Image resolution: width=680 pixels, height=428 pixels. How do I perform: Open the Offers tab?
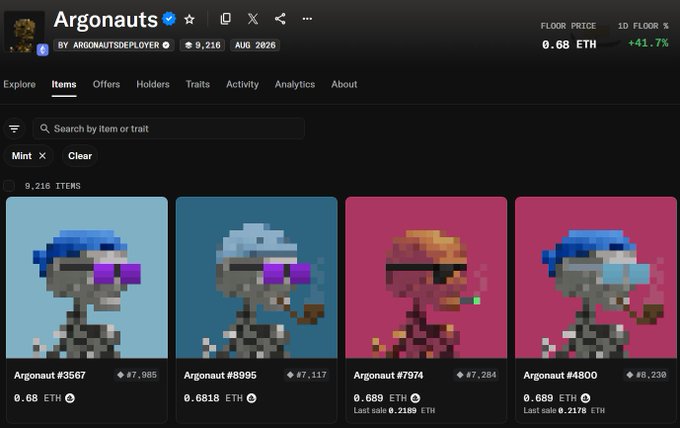[x=106, y=84]
